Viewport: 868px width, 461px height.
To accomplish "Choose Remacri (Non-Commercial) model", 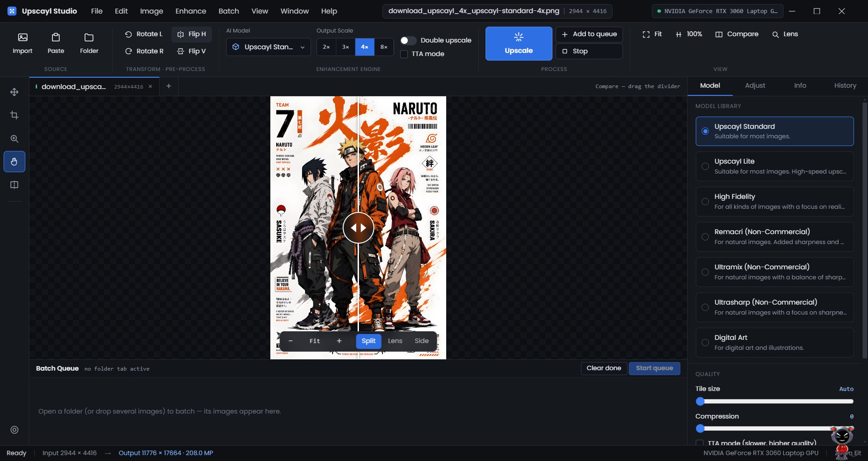I will [775, 237].
